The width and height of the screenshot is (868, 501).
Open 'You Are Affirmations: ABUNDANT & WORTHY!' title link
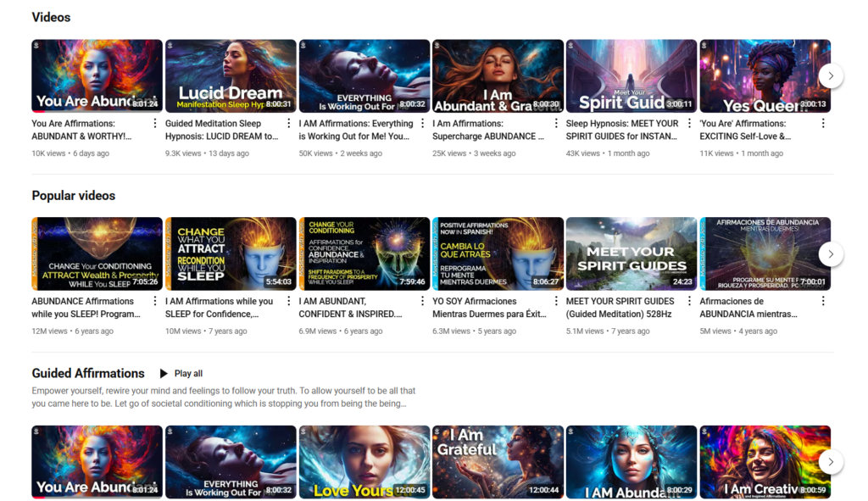(x=81, y=130)
